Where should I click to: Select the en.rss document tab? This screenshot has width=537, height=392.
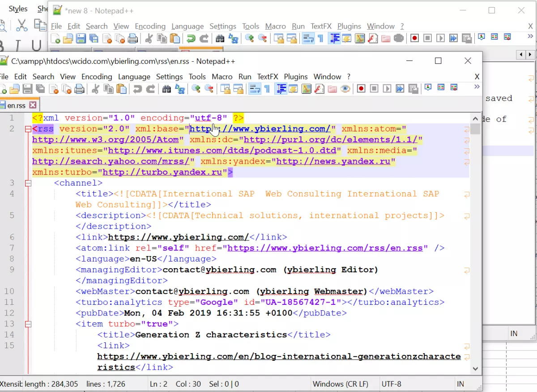(x=17, y=105)
